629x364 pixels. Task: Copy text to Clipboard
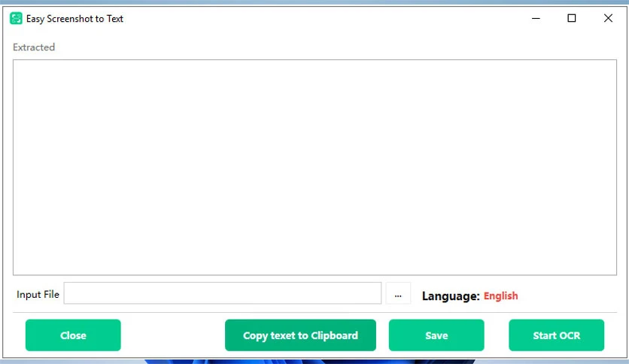click(300, 335)
